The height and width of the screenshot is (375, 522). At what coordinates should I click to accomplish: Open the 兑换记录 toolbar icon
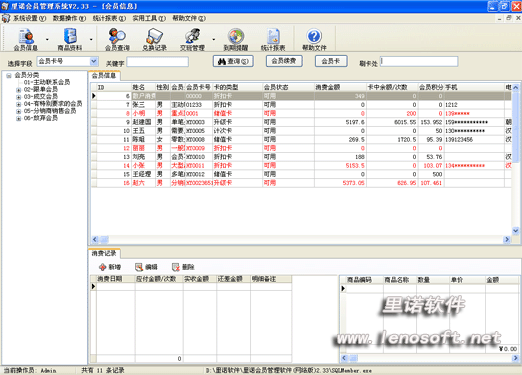click(154, 36)
